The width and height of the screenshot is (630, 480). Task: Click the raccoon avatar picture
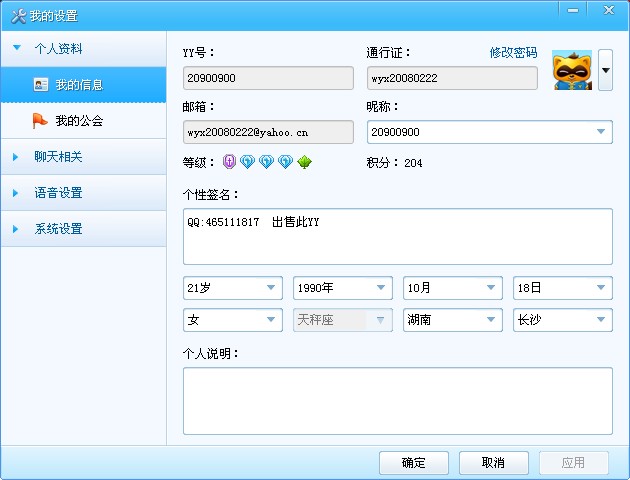coord(572,70)
